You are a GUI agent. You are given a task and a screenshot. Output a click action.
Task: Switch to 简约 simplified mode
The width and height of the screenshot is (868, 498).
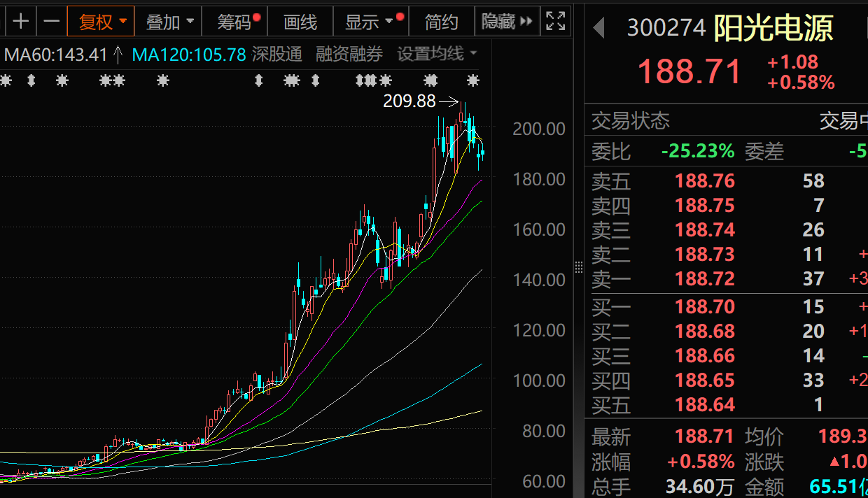pyautogui.click(x=441, y=21)
